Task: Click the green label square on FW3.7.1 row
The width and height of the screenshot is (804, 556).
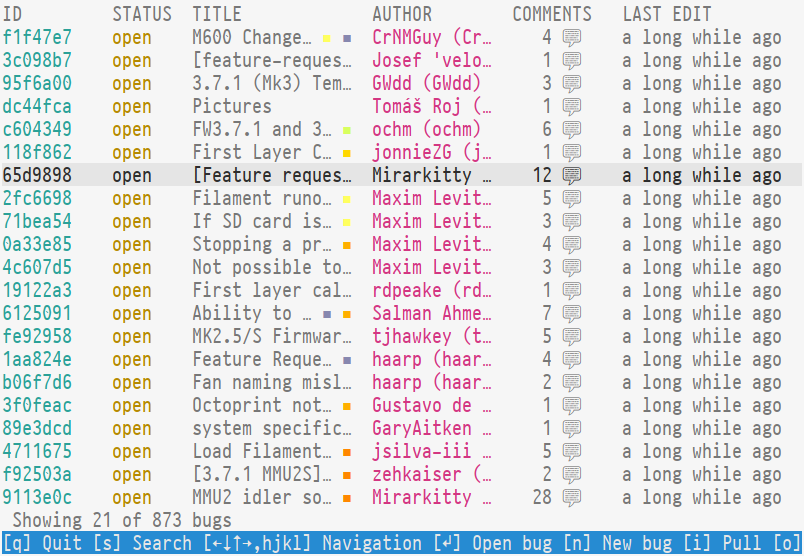Action: click(347, 130)
